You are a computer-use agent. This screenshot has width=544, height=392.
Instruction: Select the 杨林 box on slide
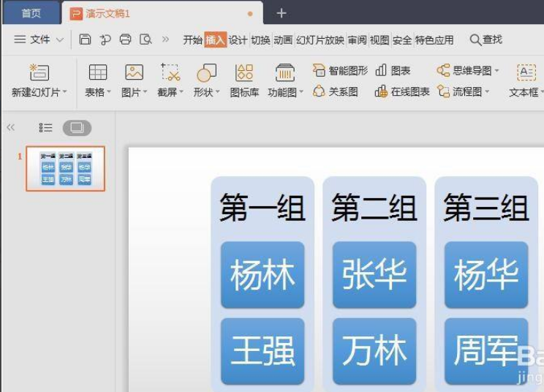pyautogui.click(x=262, y=275)
